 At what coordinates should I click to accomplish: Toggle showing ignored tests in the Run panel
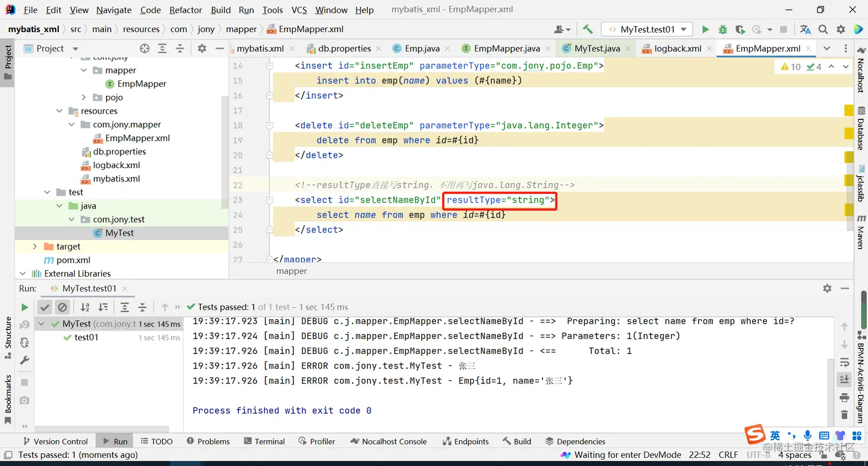(62, 307)
